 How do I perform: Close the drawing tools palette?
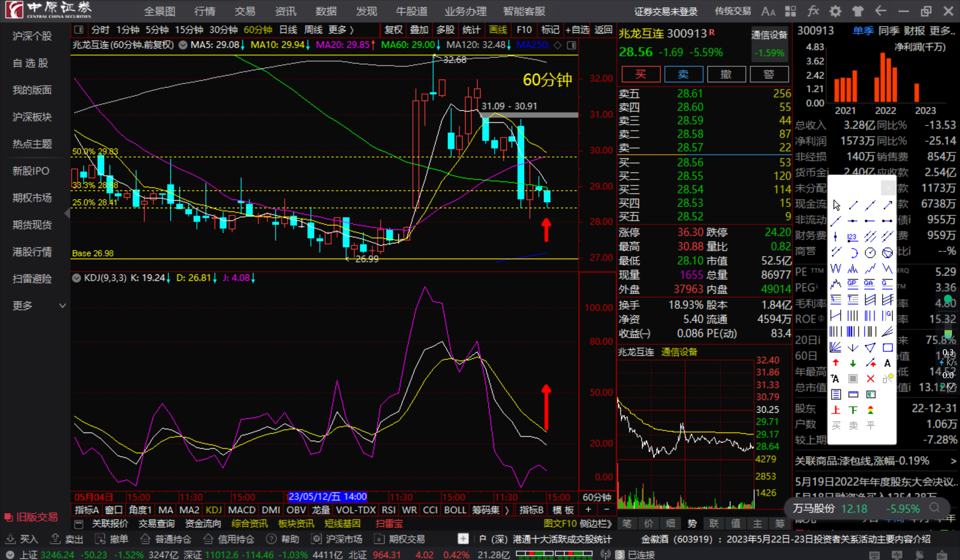coord(888,187)
